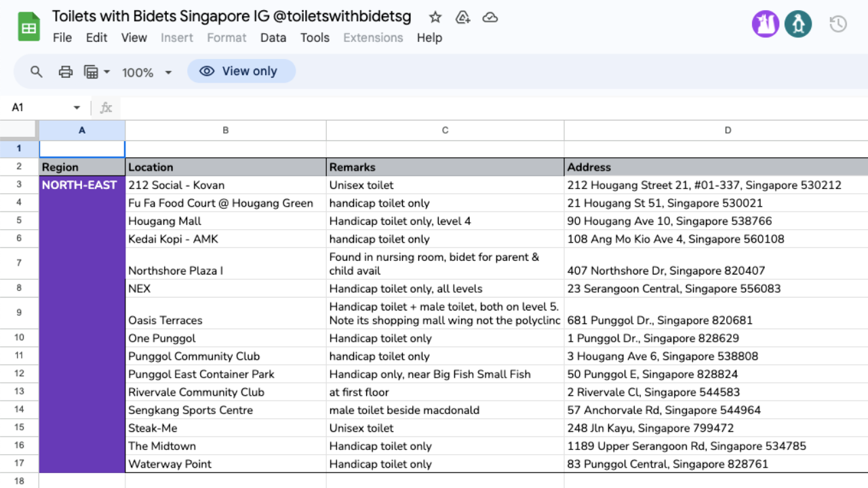Viewport: 868px width, 488px height.
Task: Select the Punggol Community Club cell
Action: (226, 356)
